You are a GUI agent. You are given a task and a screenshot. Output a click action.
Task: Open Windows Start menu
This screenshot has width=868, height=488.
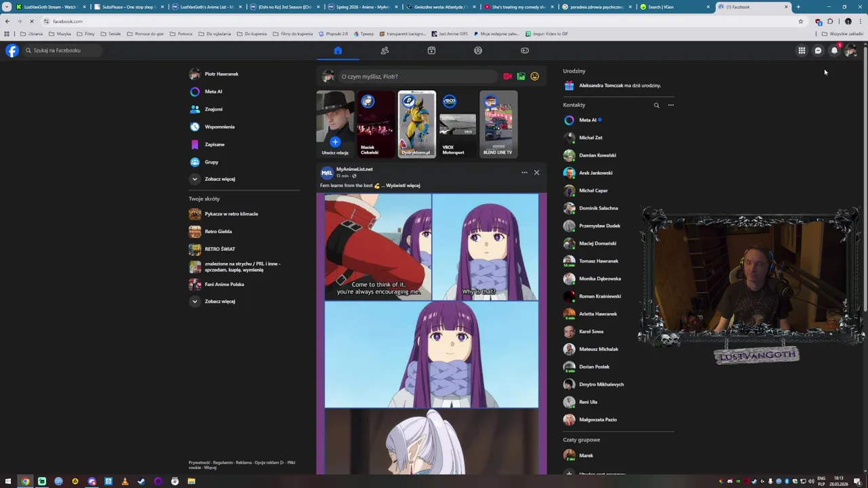click(7, 481)
